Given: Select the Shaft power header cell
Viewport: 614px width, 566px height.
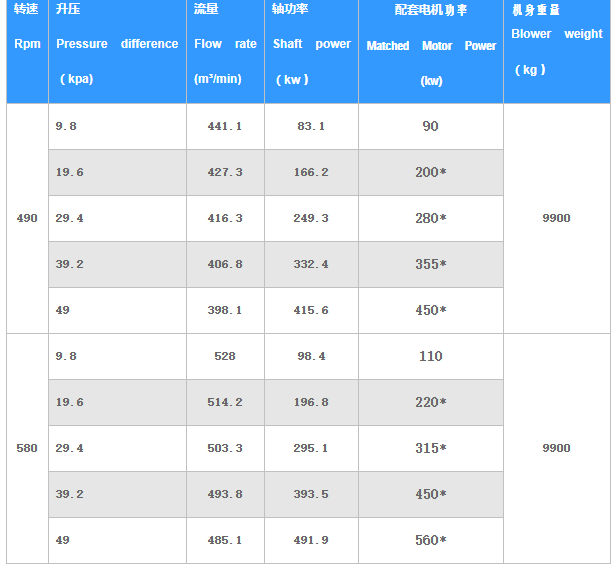Looking at the screenshot, I should coord(311,44).
